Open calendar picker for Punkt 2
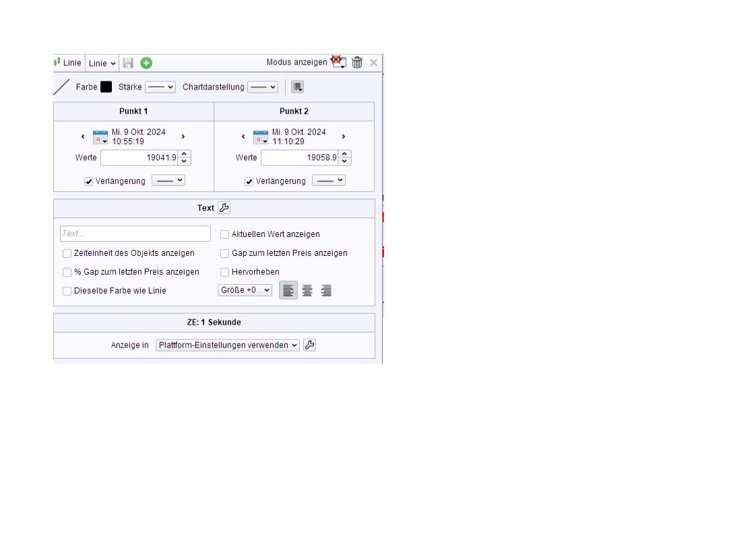This screenshot has height=534, width=756. coord(260,137)
